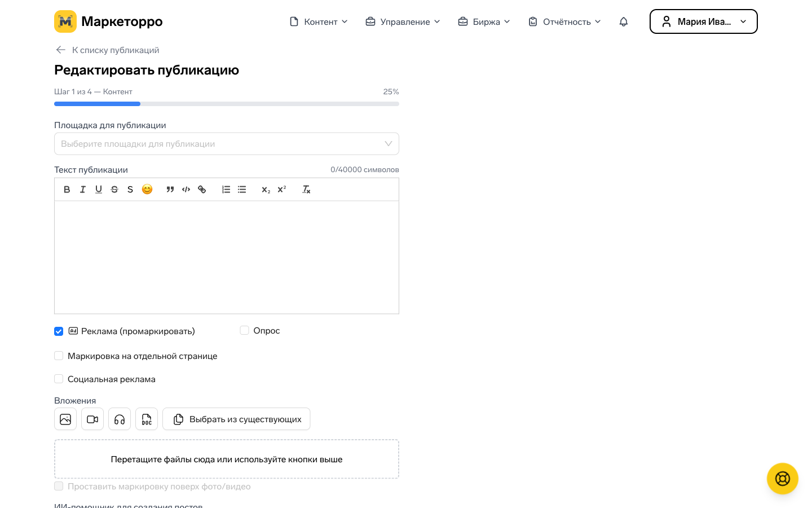Insert an ordered numbered list

(226, 190)
